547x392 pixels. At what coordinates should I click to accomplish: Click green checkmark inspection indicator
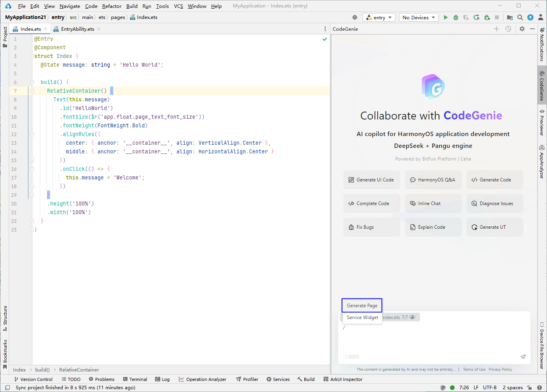325,39
